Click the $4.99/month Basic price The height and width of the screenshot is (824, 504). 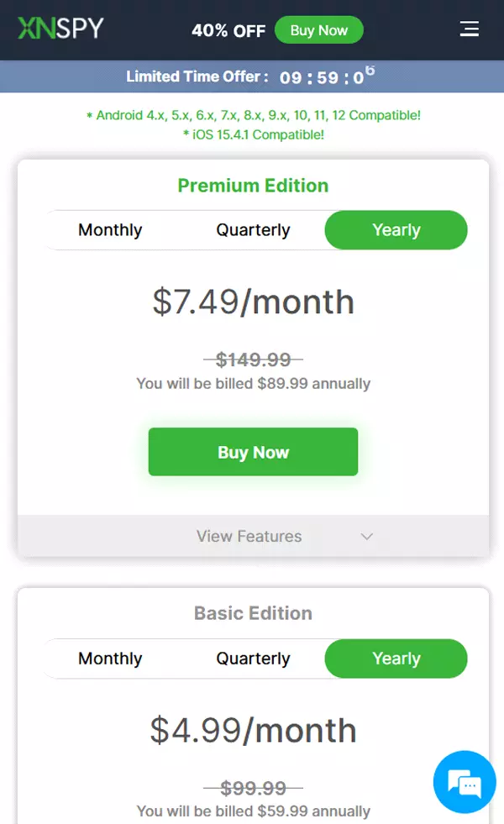coord(253,730)
